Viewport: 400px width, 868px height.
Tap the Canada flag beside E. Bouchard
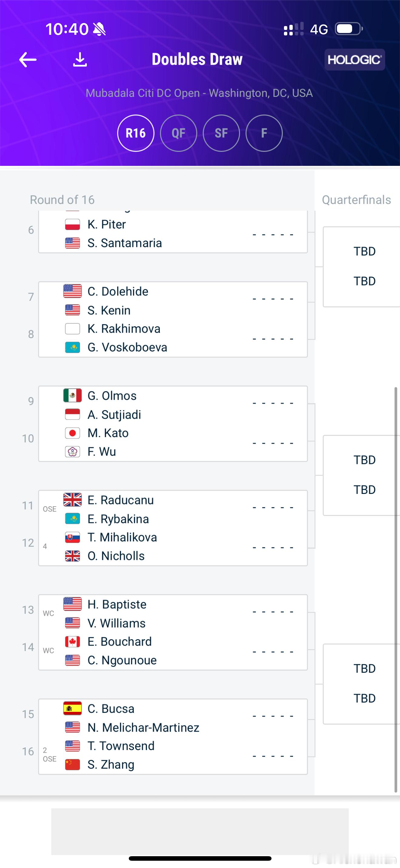(72, 642)
